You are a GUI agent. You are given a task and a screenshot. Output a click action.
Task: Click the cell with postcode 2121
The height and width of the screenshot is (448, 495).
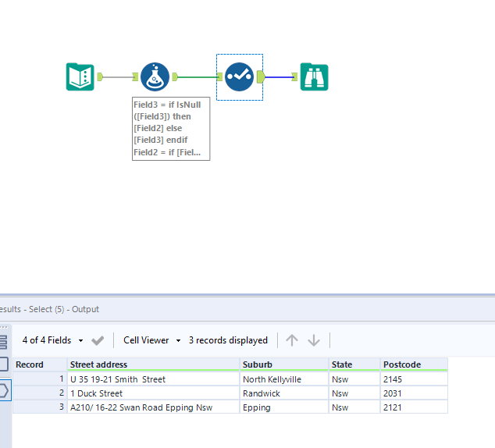[413, 407]
